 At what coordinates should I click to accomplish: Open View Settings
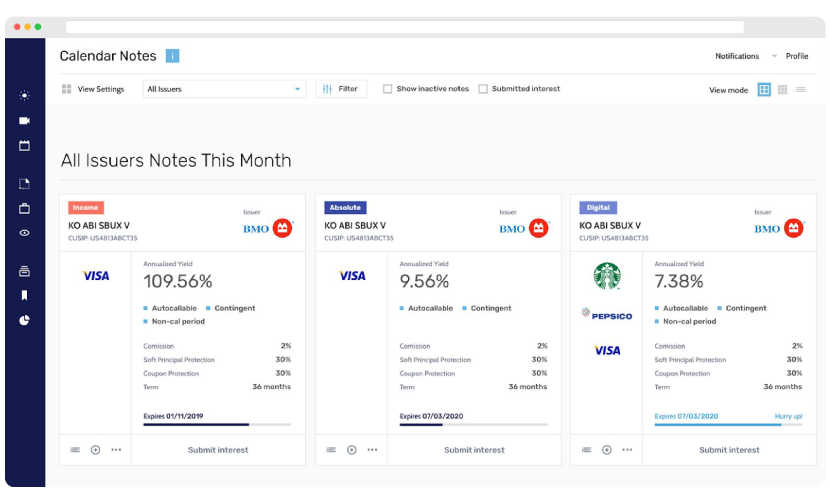101,89
